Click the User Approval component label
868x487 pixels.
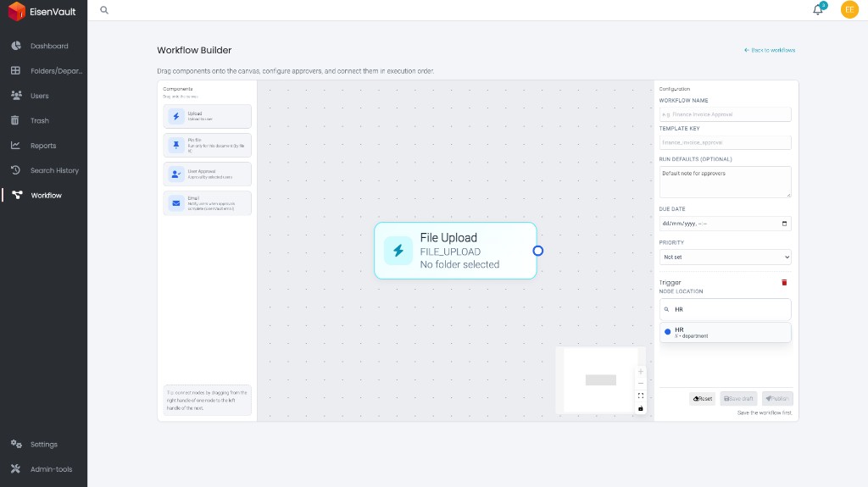pyautogui.click(x=202, y=171)
